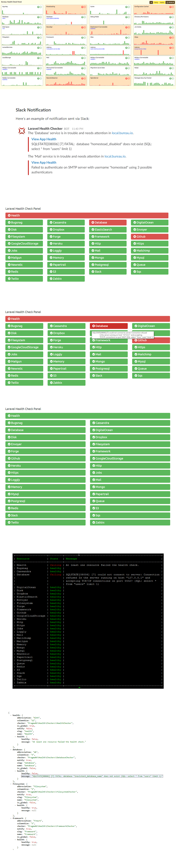Click the check icon on Cassandra tile
176x868 pixels.
click(51, 222)
